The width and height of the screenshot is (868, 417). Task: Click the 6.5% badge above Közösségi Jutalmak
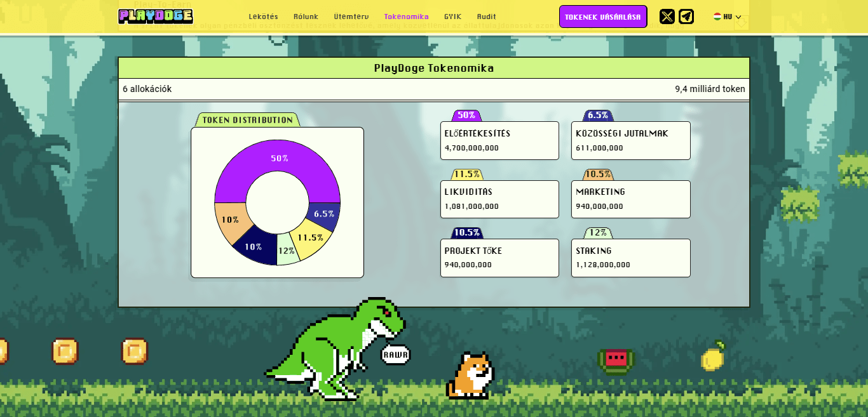(x=598, y=116)
